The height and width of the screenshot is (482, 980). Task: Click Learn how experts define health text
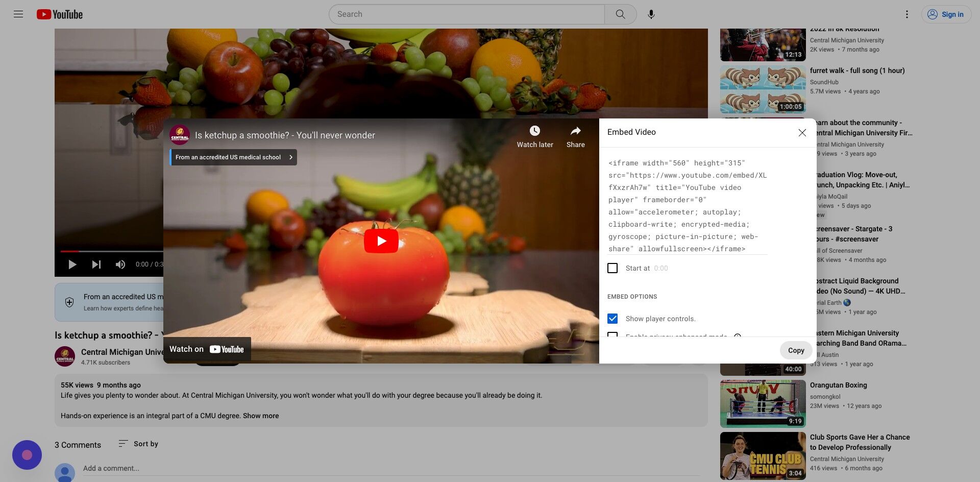click(124, 308)
